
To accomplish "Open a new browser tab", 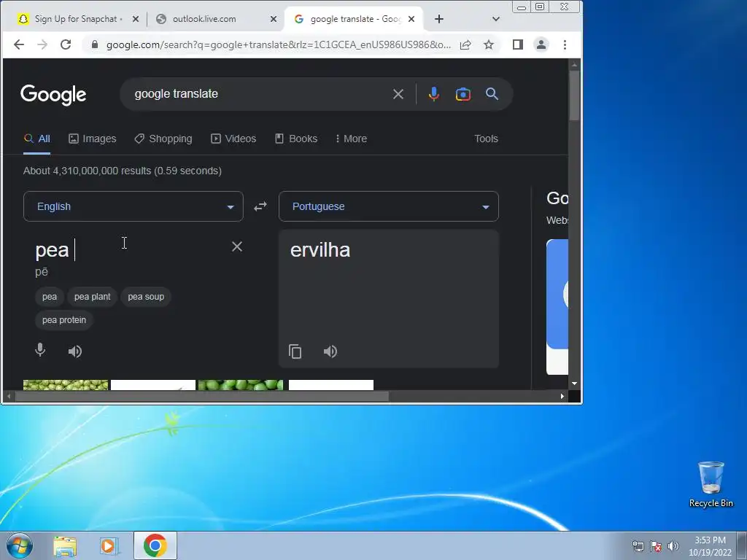I will (x=439, y=19).
